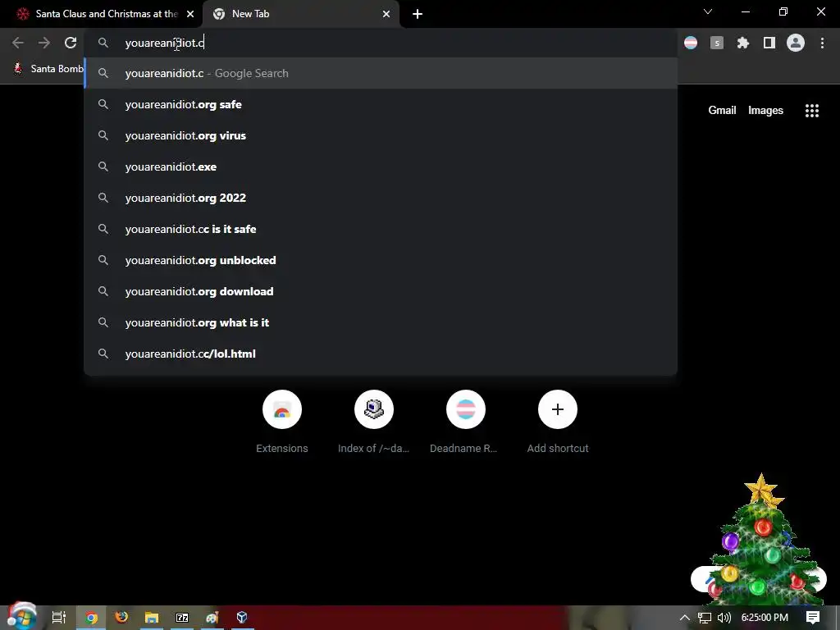Click the Add shortcut plus tile

point(558,422)
